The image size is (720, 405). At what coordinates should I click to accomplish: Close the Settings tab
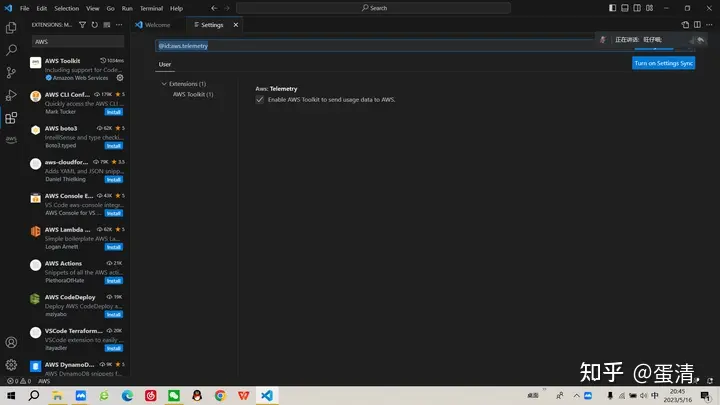[236, 25]
